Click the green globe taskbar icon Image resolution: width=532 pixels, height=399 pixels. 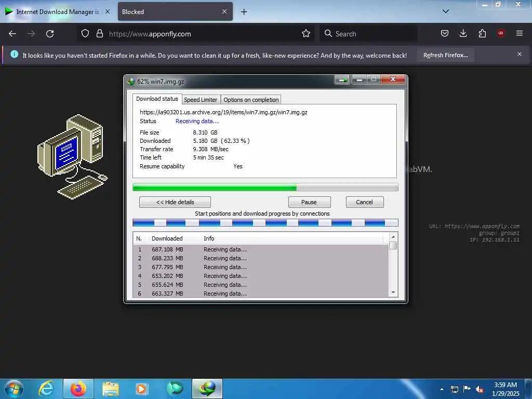pos(175,389)
